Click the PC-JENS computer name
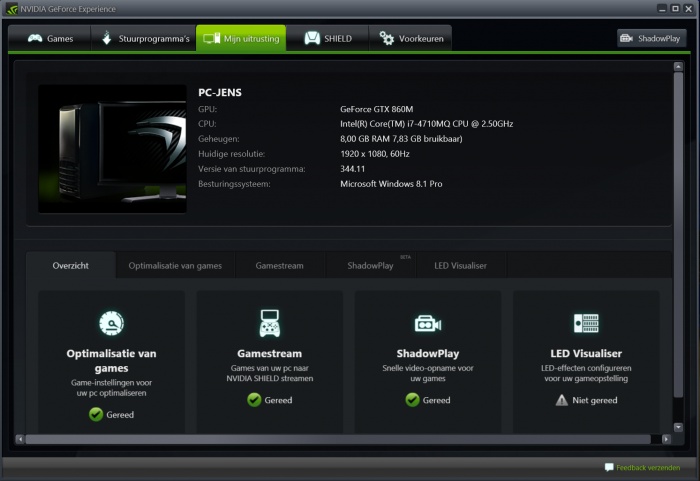The height and width of the screenshot is (481, 700). click(220, 92)
